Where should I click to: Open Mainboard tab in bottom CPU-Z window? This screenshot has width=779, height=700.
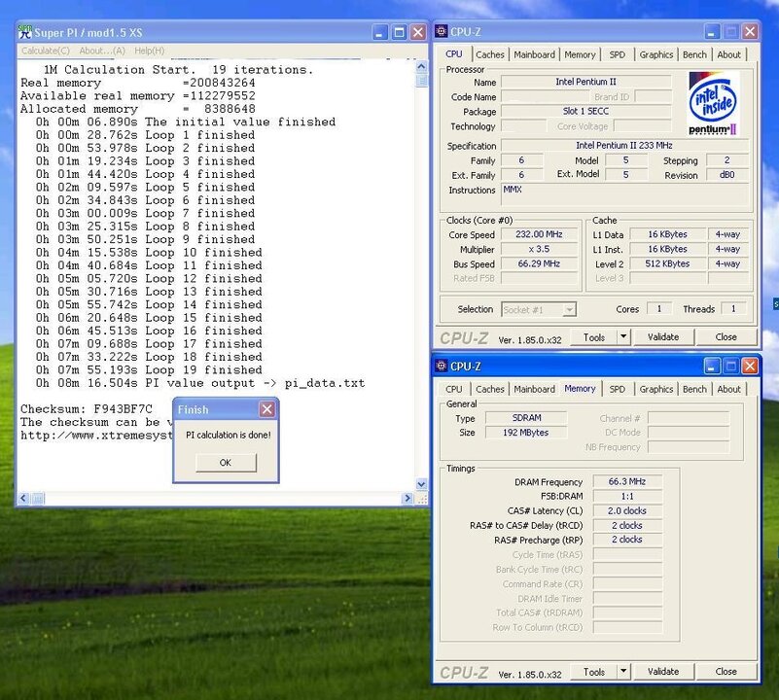(535, 389)
